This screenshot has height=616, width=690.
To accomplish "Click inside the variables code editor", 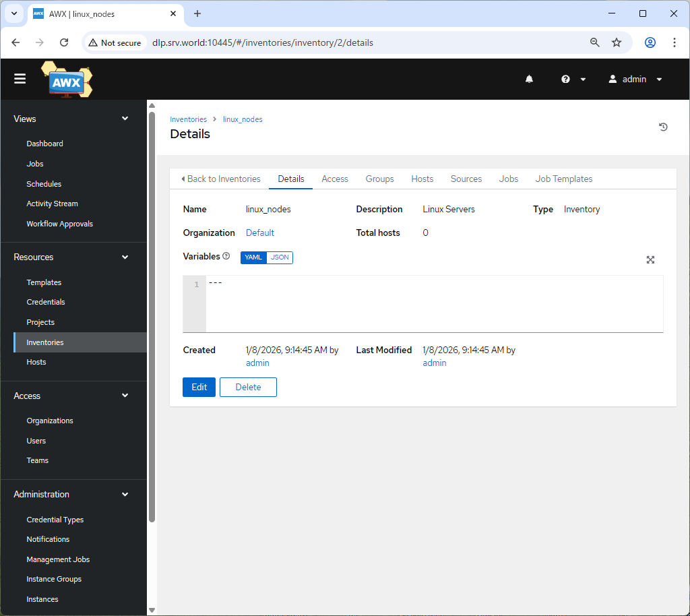I will [431, 303].
